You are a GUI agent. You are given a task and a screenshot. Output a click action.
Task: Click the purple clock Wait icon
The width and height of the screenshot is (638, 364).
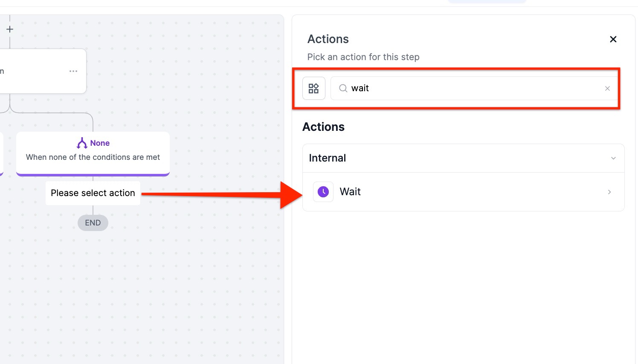point(323,192)
